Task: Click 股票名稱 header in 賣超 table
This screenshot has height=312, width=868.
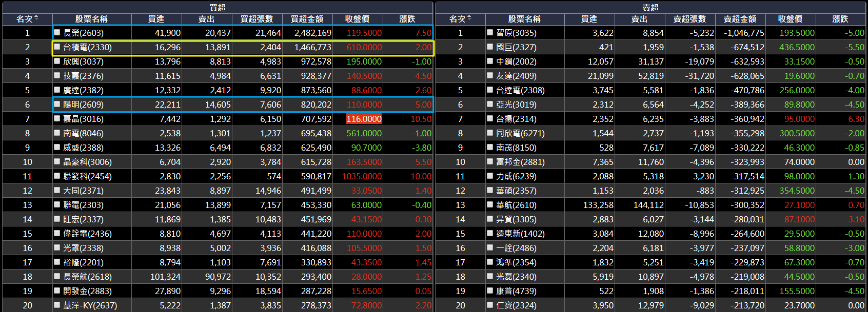Action: (524, 19)
